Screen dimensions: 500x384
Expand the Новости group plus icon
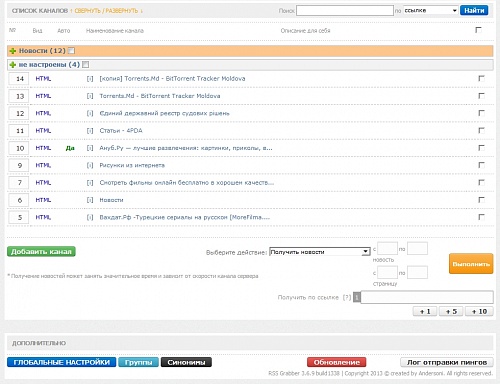13,51
